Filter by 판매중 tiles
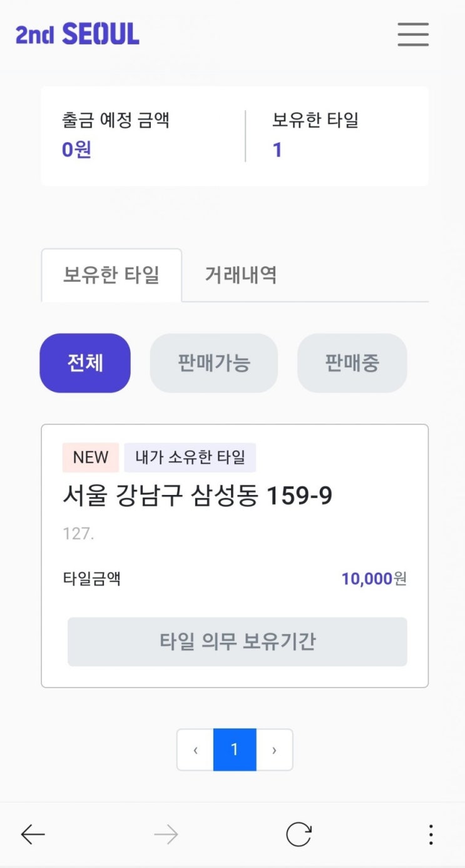 tap(352, 363)
